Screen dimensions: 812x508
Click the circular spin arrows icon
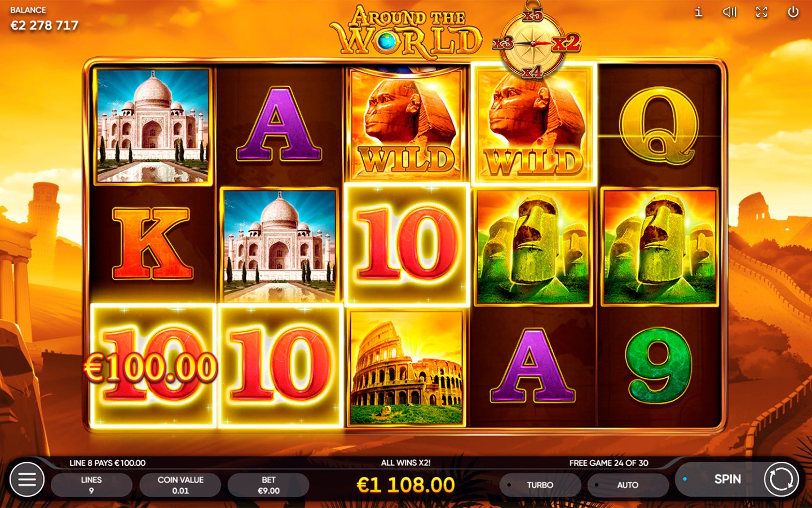(781, 479)
